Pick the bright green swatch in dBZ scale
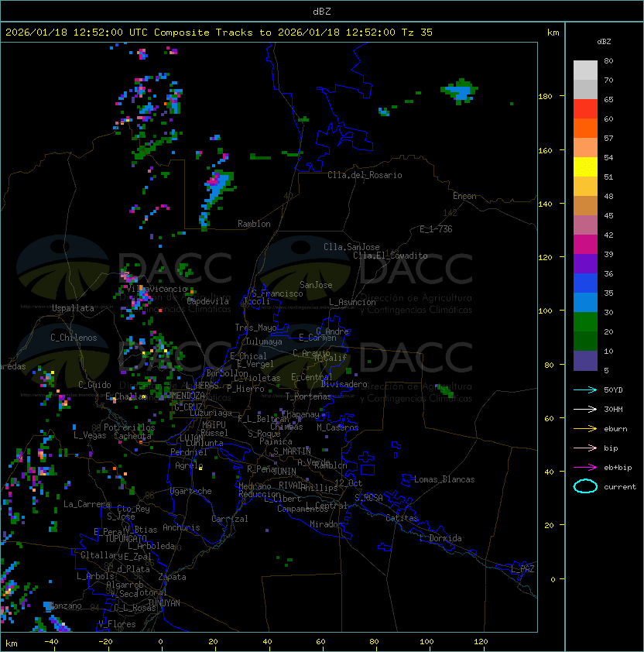Image resolution: width=644 pixels, height=652 pixels. point(585,322)
